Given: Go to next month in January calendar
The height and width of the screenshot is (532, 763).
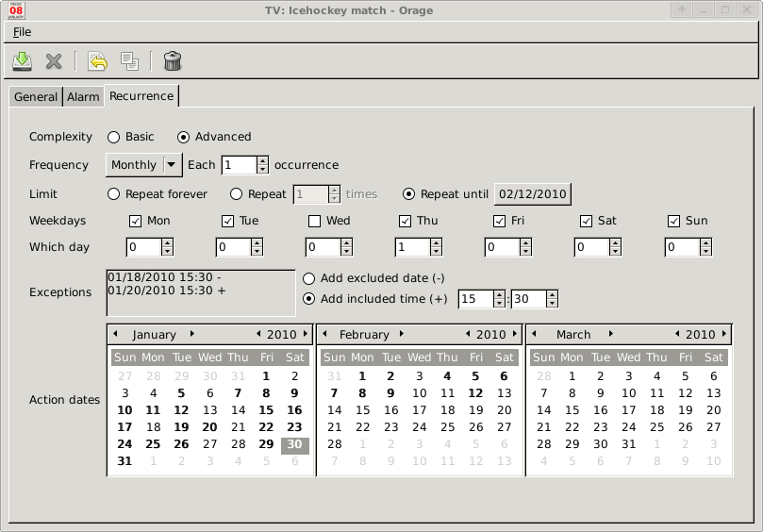Looking at the screenshot, I should 192,334.
